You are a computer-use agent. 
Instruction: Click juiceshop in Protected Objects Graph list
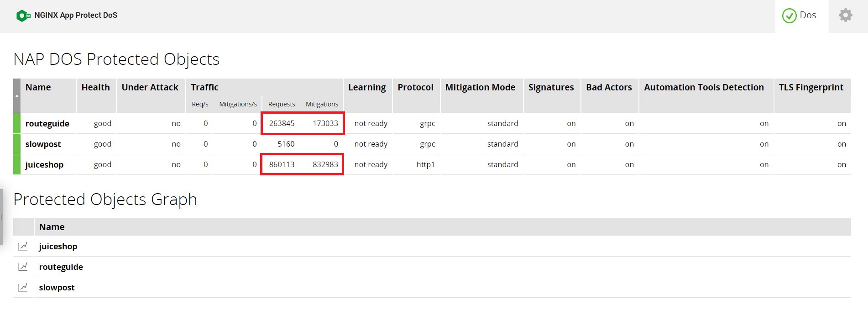[58, 246]
